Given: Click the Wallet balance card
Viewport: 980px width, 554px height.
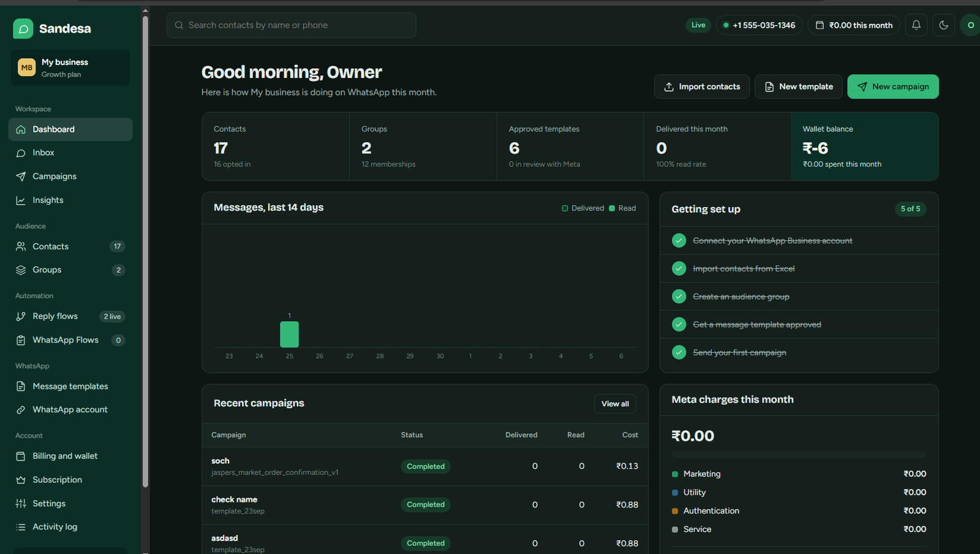Looking at the screenshot, I should click(x=864, y=146).
